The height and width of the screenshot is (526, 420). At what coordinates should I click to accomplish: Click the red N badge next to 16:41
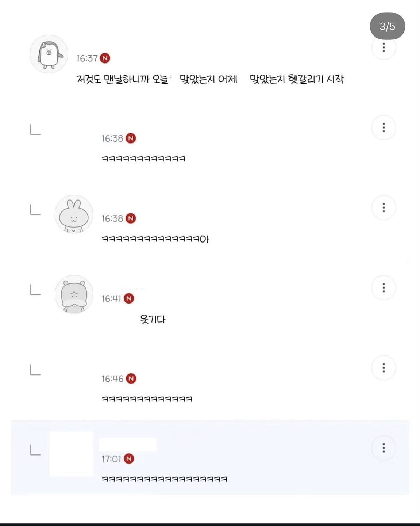pyautogui.click(x=129, y=298)
